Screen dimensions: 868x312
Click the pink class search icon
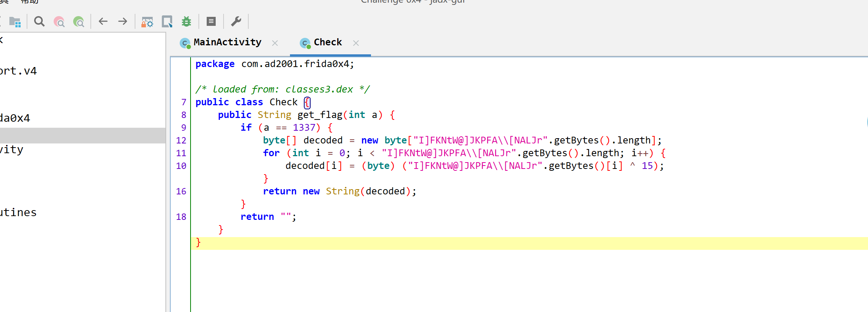(x=59, y=22)
